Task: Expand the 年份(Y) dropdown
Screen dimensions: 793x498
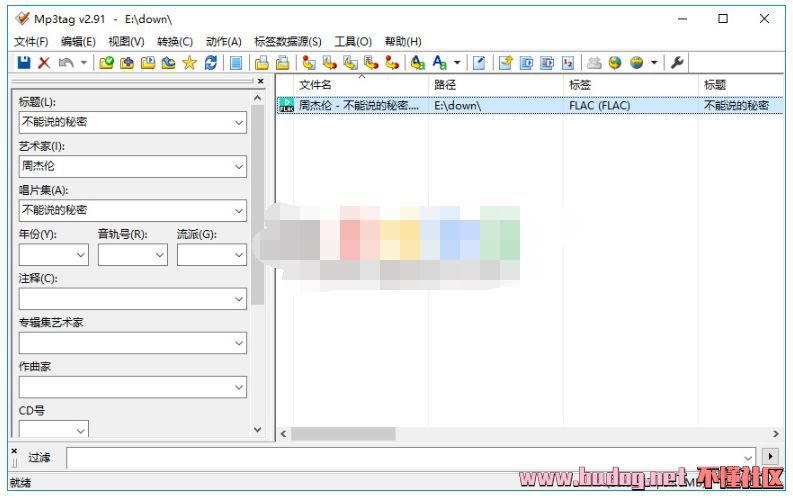Action: pos(81,255)
